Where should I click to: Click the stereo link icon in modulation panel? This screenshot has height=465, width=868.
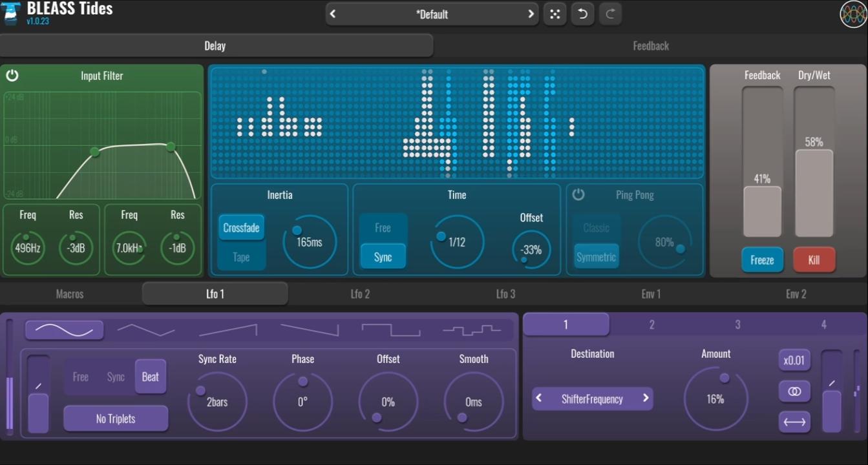[x=794, y=391]
